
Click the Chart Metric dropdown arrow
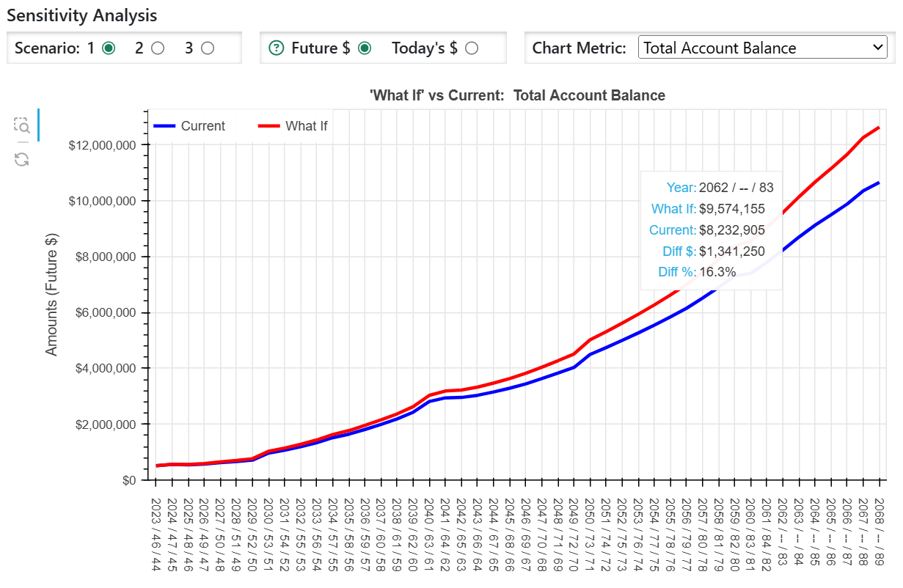[x=880, y=47]
